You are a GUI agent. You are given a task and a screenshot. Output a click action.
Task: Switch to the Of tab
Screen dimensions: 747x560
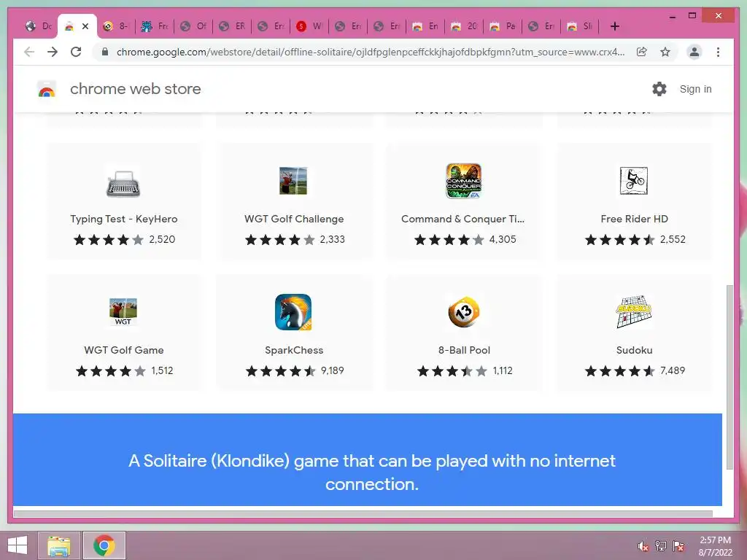pos(193,26)
